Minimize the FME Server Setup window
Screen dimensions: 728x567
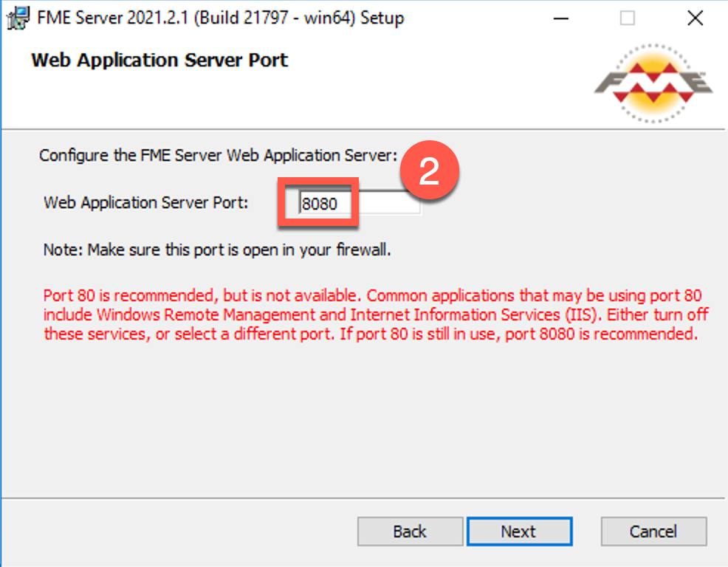tap(561, 18)
